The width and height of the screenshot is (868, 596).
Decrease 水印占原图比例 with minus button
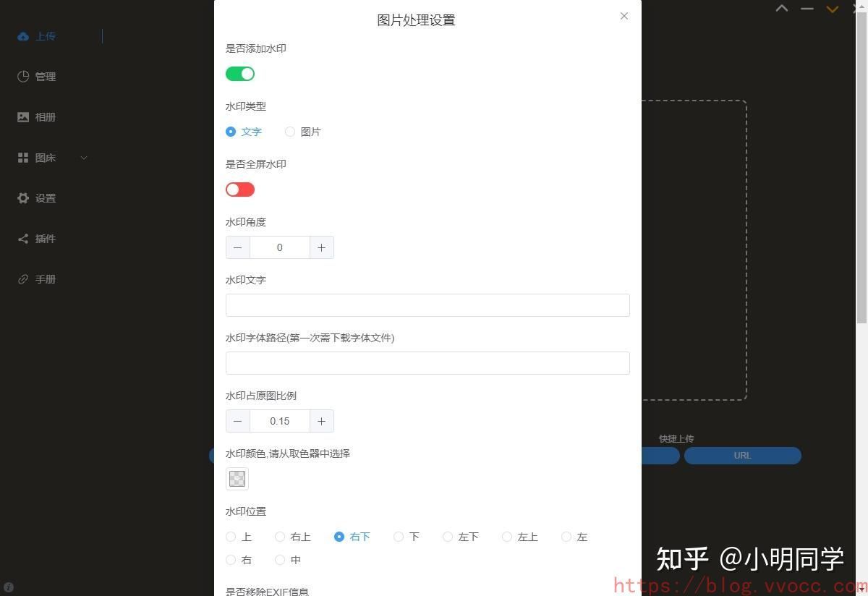[x=238, y=421]
